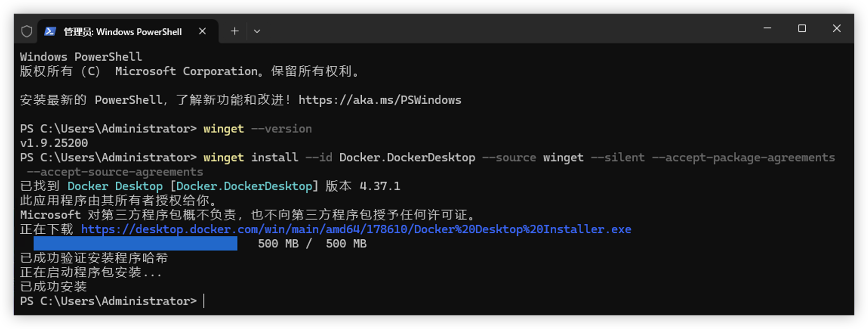Close the terminal window
The height and width of the screenshot is (329, 868).
pyautogui.click(x=837, y=28)
